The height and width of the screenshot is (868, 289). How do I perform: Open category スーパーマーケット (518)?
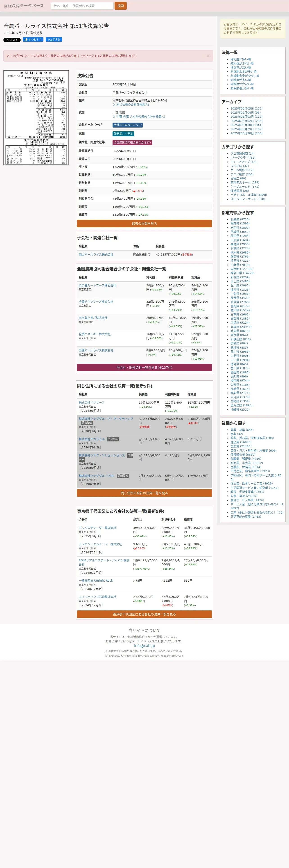click(248, 199)
